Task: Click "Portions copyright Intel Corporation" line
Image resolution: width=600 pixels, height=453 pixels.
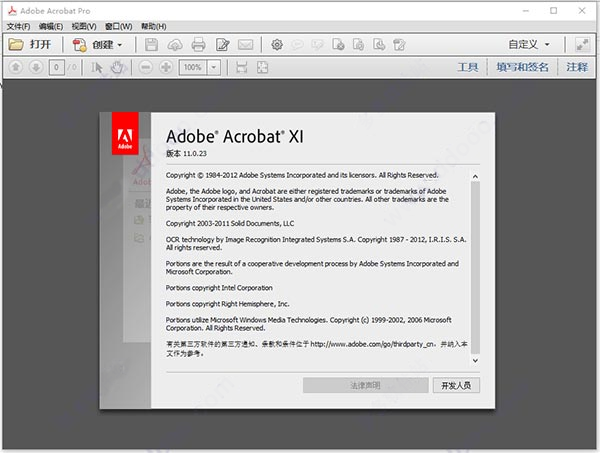Action: click(219, 288)
